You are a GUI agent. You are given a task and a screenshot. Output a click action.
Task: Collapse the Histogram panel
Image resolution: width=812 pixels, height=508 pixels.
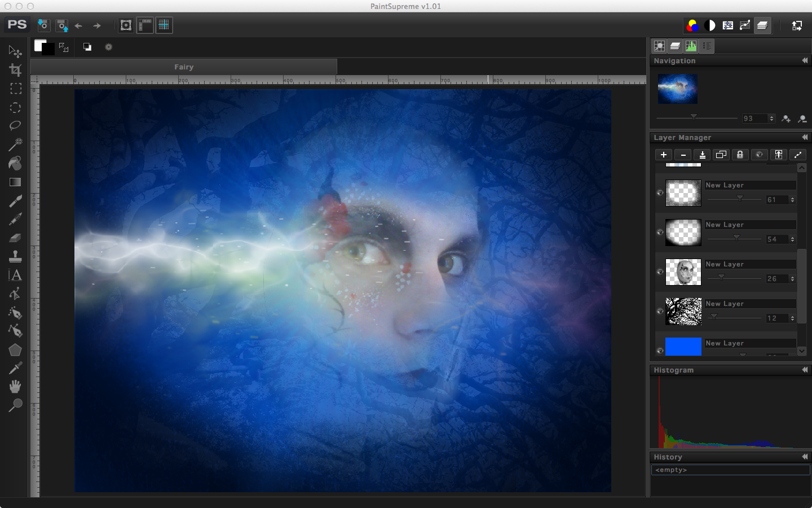pos(805,370)
